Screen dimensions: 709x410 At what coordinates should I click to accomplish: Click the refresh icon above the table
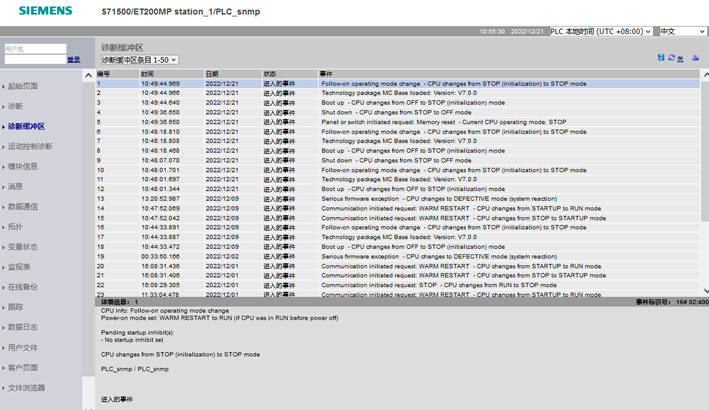pos(671,57)
